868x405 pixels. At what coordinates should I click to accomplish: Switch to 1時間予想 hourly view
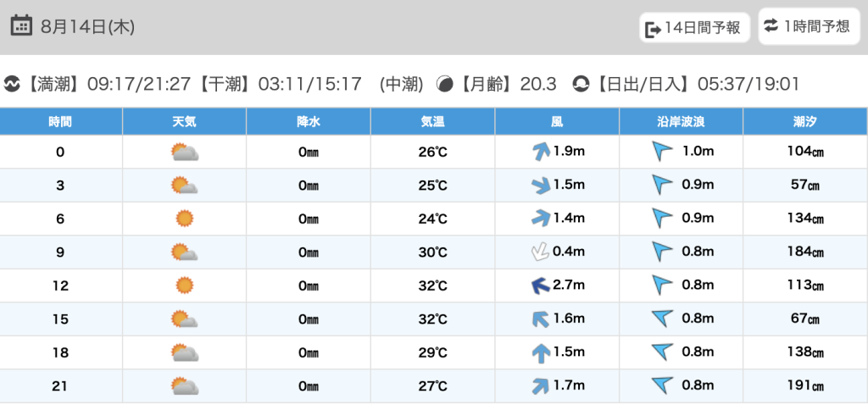807,26
